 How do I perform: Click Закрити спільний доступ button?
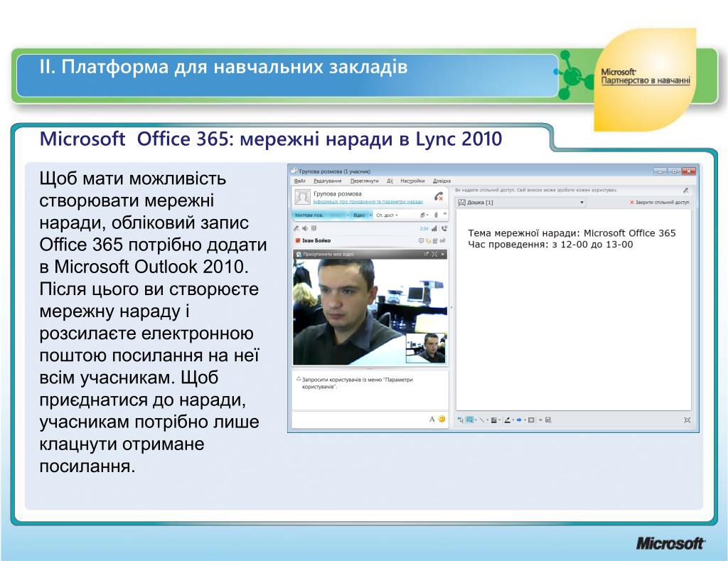point(659,202)
